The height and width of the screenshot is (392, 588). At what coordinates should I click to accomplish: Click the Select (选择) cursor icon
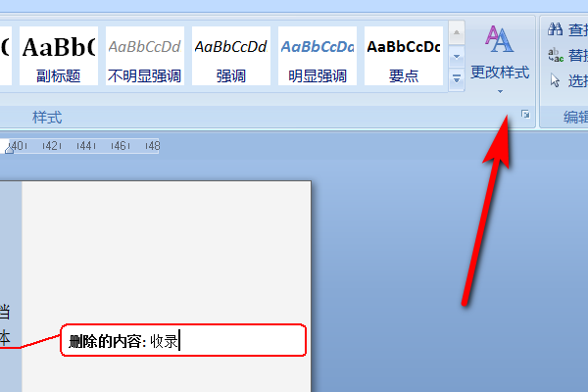pos(555,80)
